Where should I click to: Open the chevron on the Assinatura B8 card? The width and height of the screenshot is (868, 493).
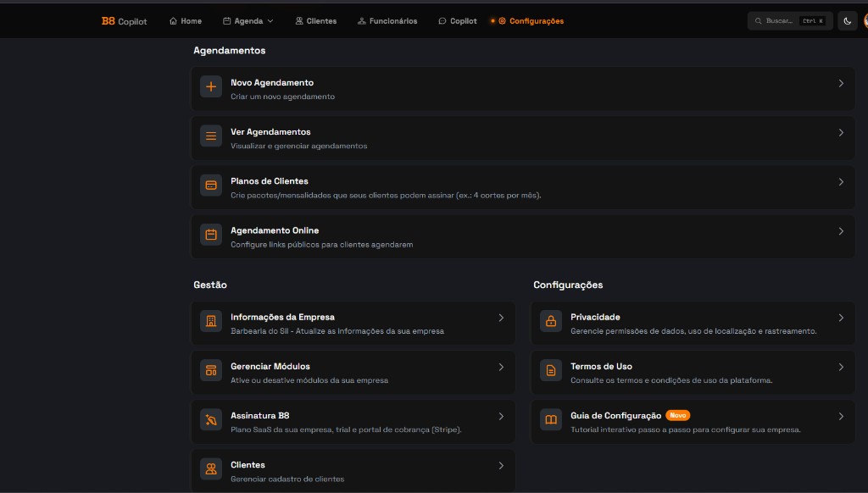tap(500, 416)
